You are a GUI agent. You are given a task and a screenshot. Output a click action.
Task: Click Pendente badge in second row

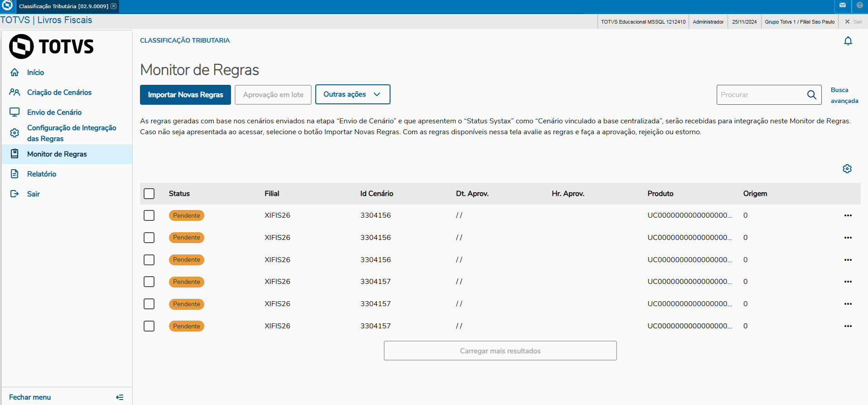tap(187, 238)
